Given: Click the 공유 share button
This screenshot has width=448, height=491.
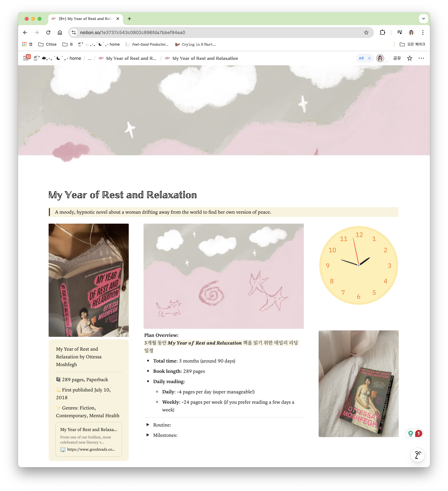Looking at the screenshot, I should pyautogui.click(x=397, y=58).
